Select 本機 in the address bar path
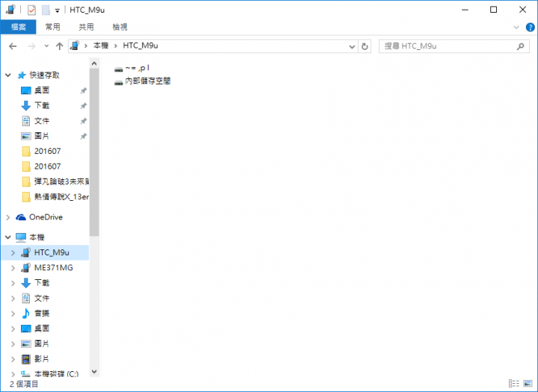Viewport: 538px width, 392px height. click(101, 46)
